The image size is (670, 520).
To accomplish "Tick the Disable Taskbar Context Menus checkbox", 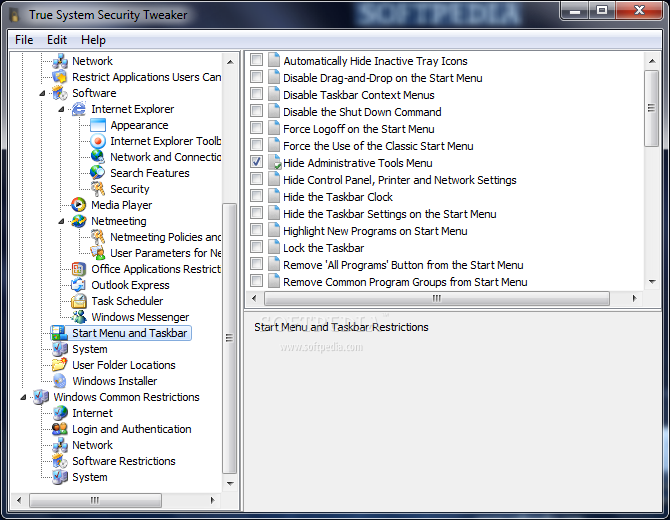I will pyautogui.click(x=256, y=94).
